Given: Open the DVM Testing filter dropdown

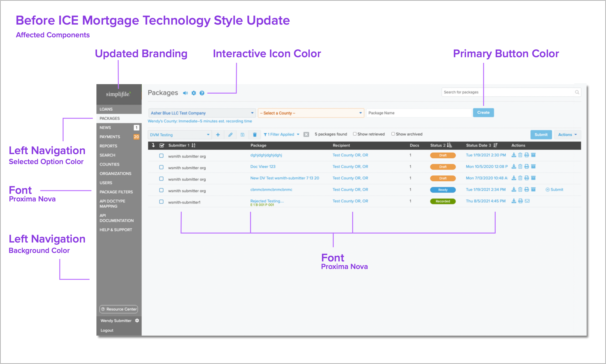Looking at the screenshot, I should point(180,135).
